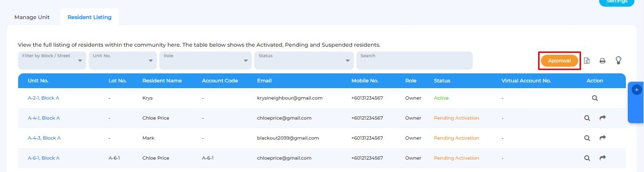Select the Resident Listing tab

(x=89, y=17)
